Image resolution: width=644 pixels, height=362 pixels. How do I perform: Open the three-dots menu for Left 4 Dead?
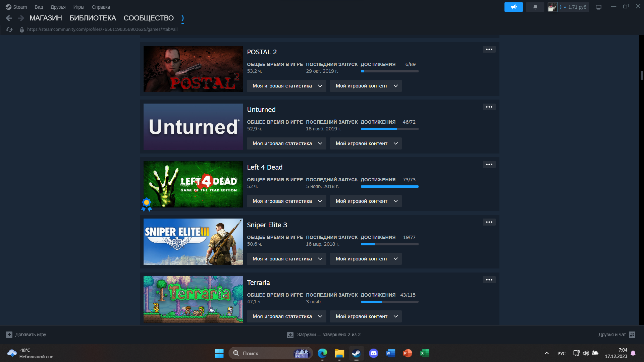489,165
